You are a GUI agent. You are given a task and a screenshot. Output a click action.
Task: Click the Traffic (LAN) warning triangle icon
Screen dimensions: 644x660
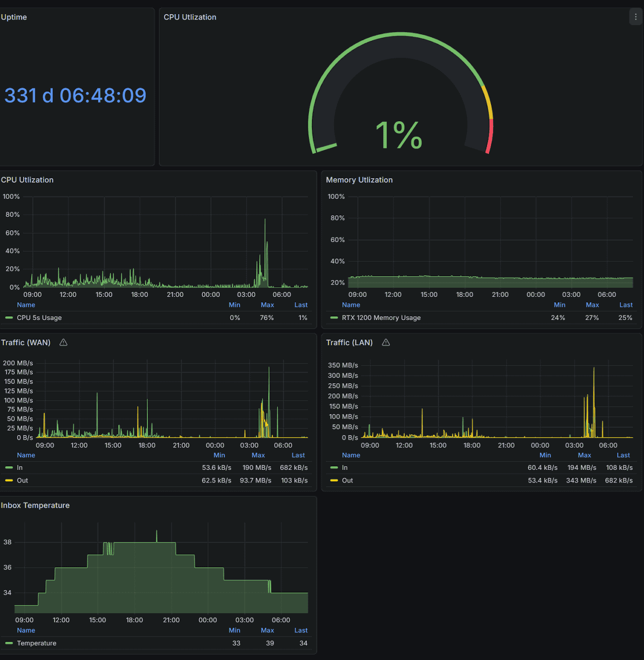point(386,343)
